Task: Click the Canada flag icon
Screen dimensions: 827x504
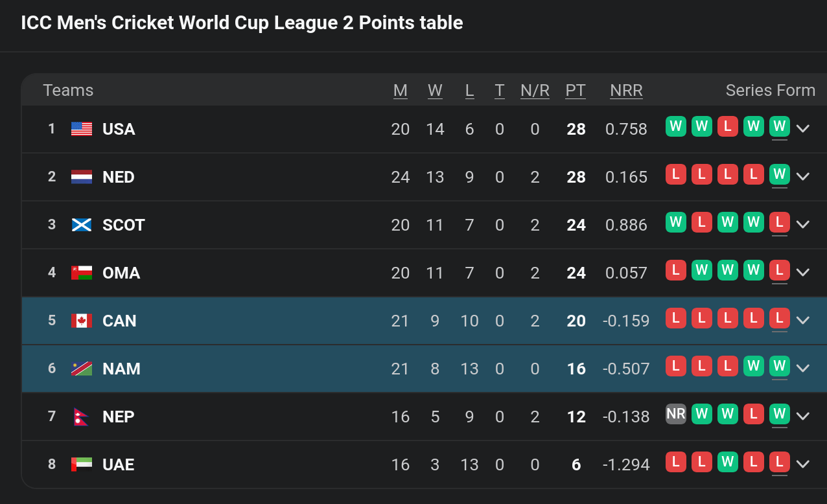Action: pyautogui.click(x=82, y=321)
